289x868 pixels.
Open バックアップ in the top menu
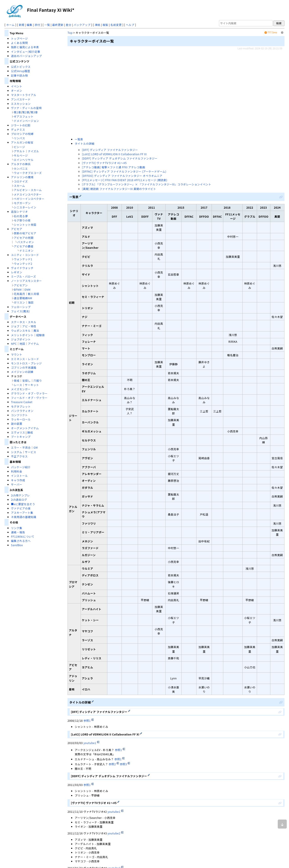pos(82,25)
